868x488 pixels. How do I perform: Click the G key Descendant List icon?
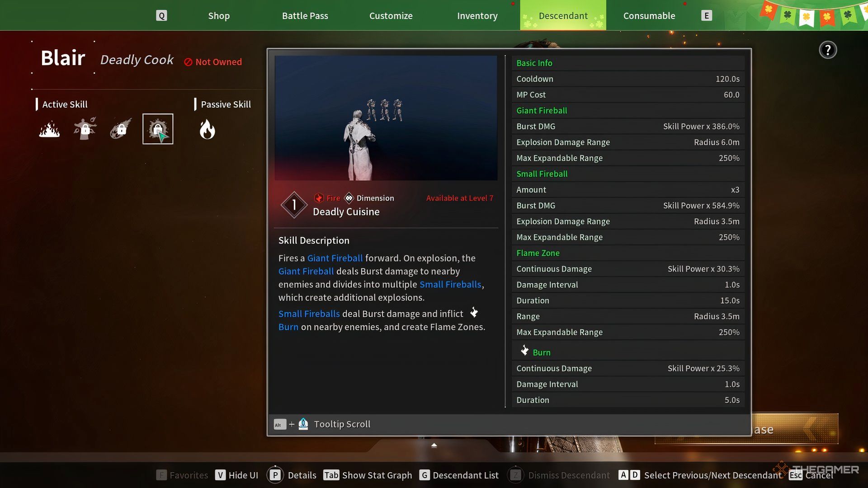[x=424, y=475]
